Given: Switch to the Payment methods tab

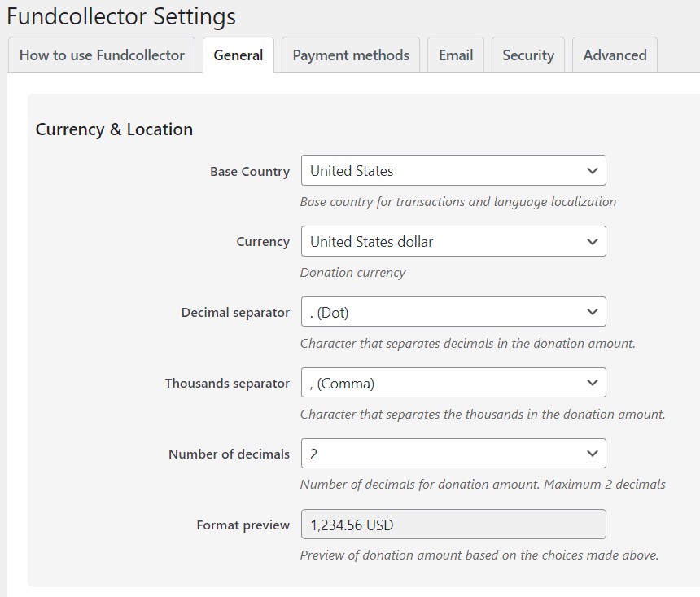Looking at the screenshot, I should click(x=350, y=55).
